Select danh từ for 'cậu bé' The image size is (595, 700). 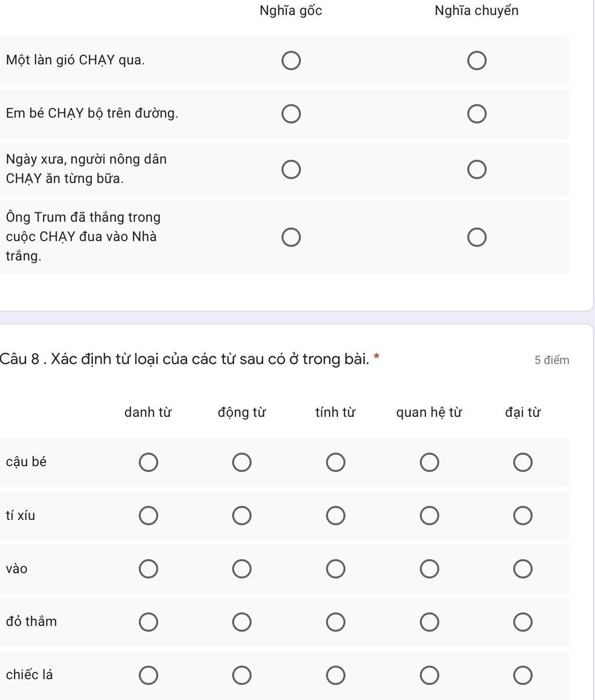[148, 463]
